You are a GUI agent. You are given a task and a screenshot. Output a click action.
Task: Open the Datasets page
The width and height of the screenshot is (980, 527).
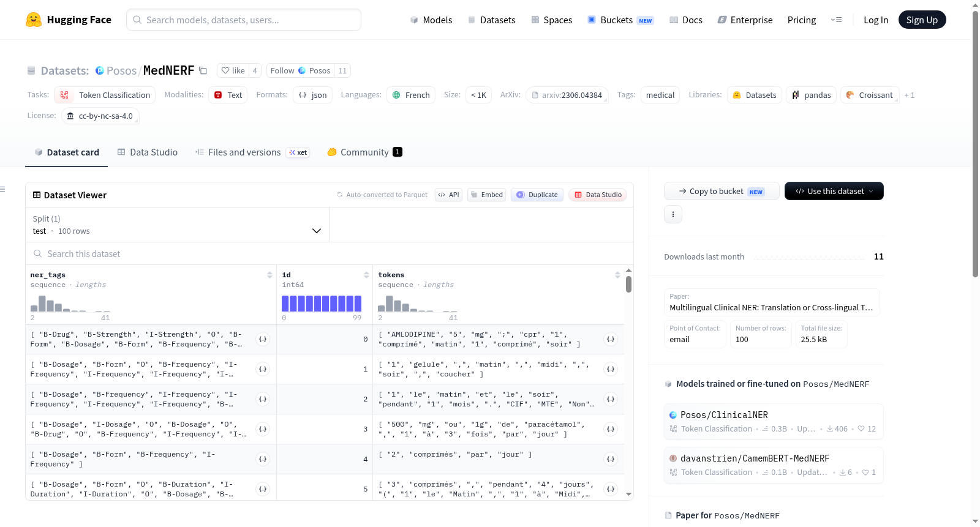pos(491,20)
